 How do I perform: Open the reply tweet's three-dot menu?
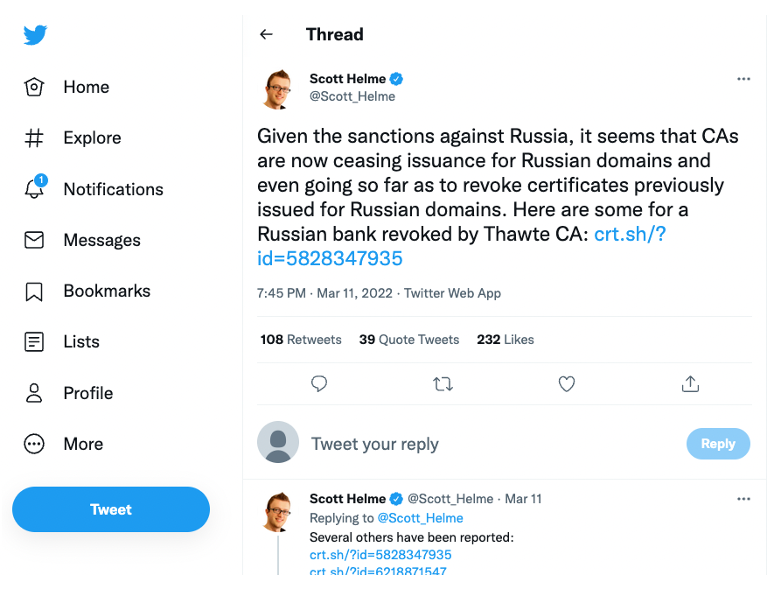743,498
